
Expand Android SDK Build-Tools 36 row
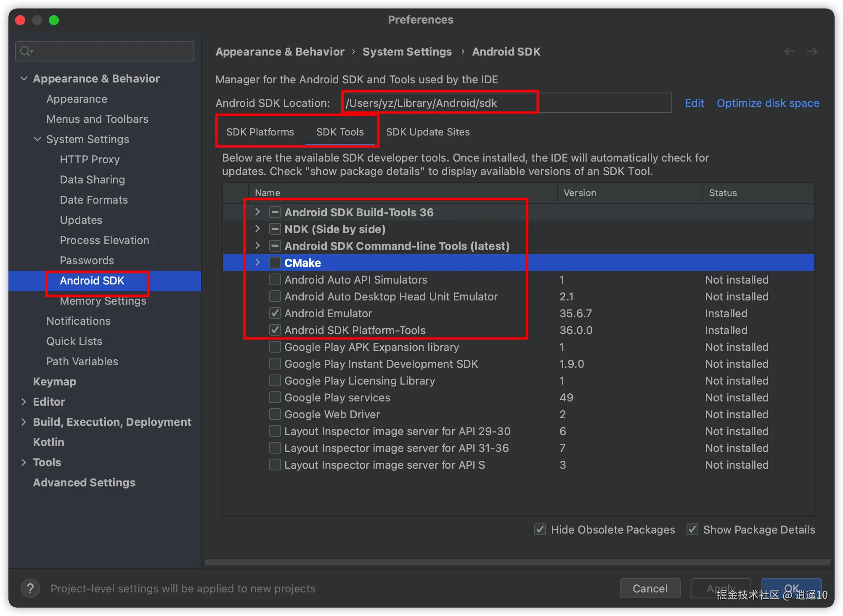(257, 212)
